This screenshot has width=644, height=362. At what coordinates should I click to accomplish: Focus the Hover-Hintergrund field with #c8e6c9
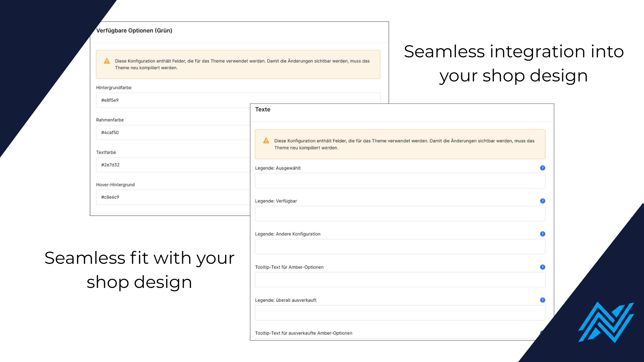pos(173,197)
